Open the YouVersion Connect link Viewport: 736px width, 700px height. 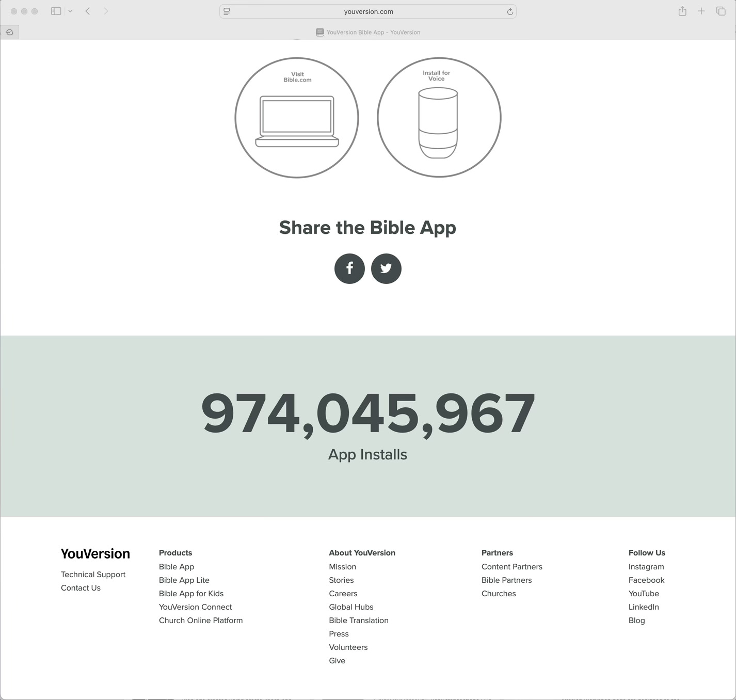[x=195, y=607]
